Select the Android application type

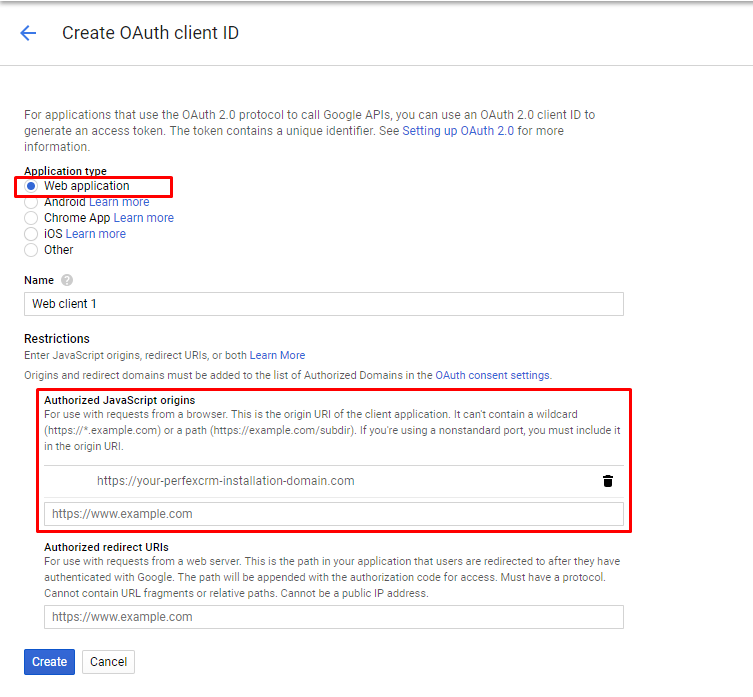point(31,202)
